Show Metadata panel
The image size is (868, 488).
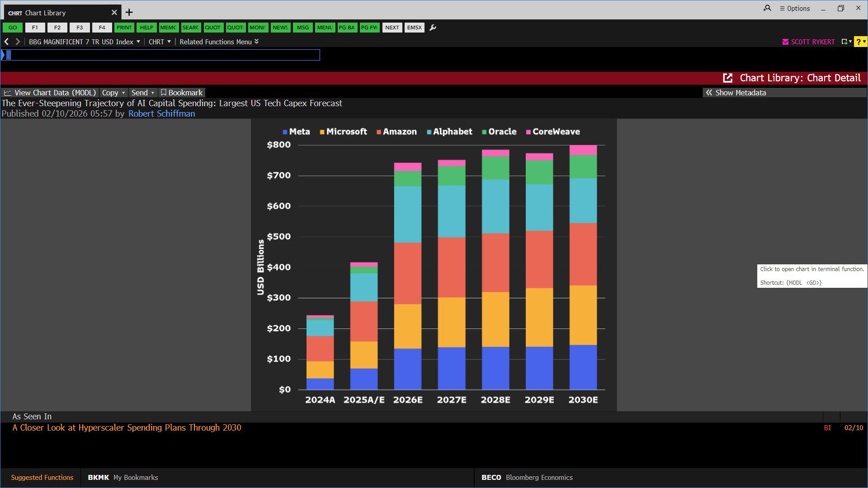(736, 93)
